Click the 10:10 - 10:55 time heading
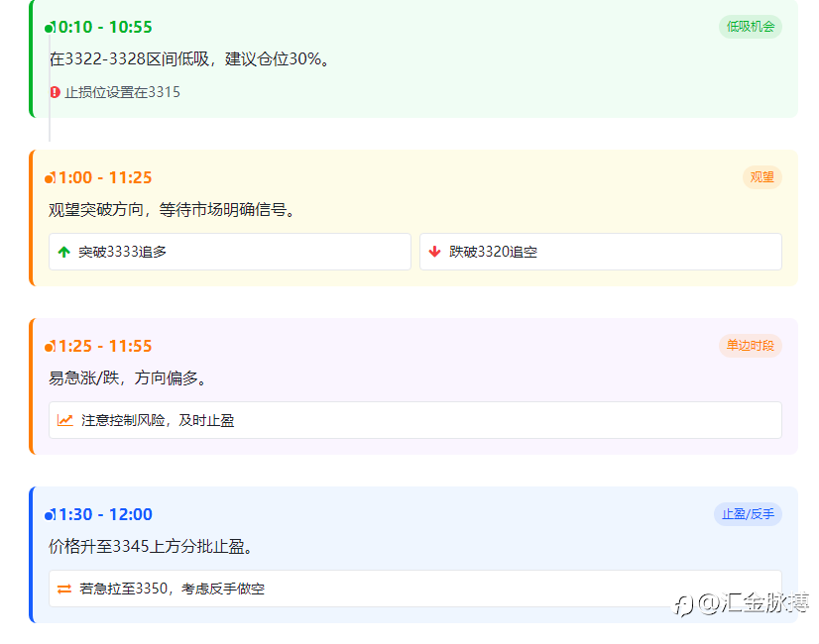Image resolution: width=819 pixels, height=644 pixels. tap(102, 27)
